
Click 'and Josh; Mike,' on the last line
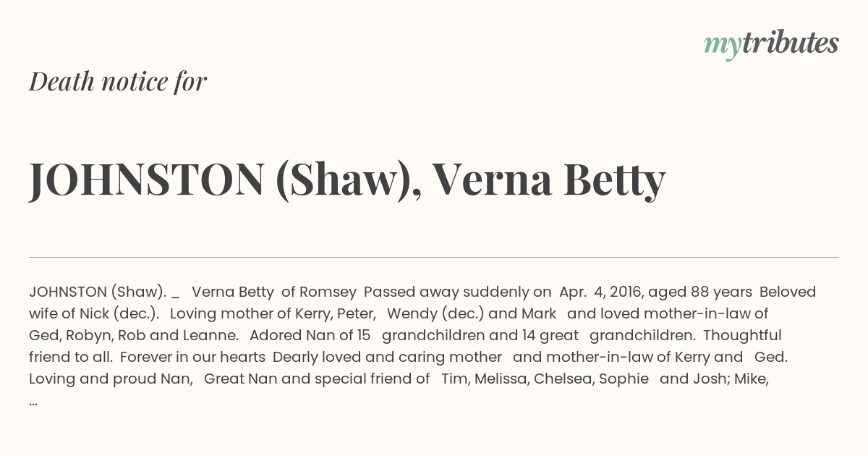[x=714, y=379]
